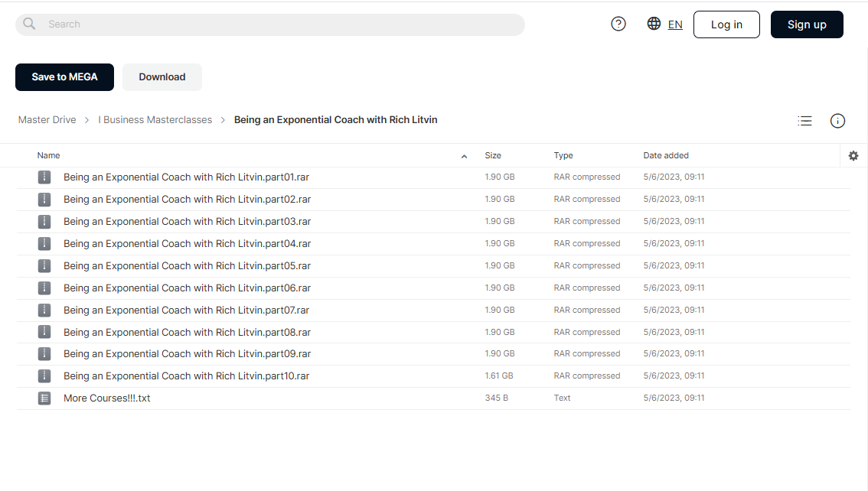
Task: Click the RAR icon for part05
Action: pyautogui.click(x=44, y=265)
